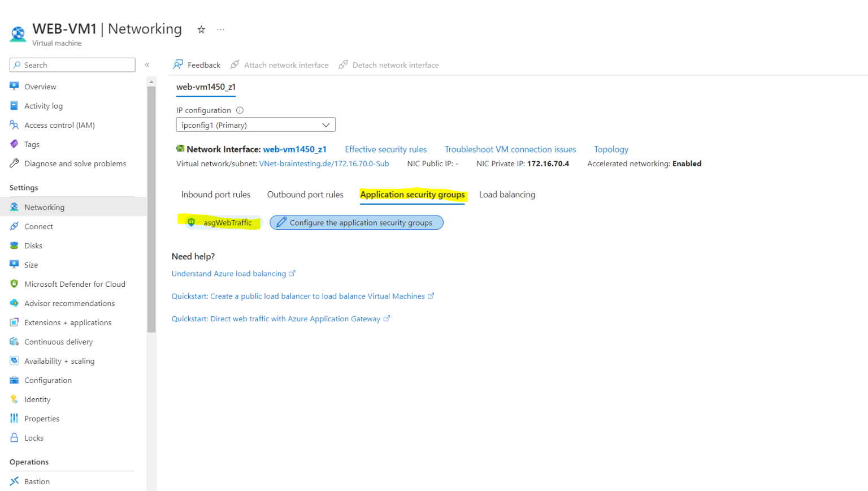Click the Overview monitor icon

14,87
